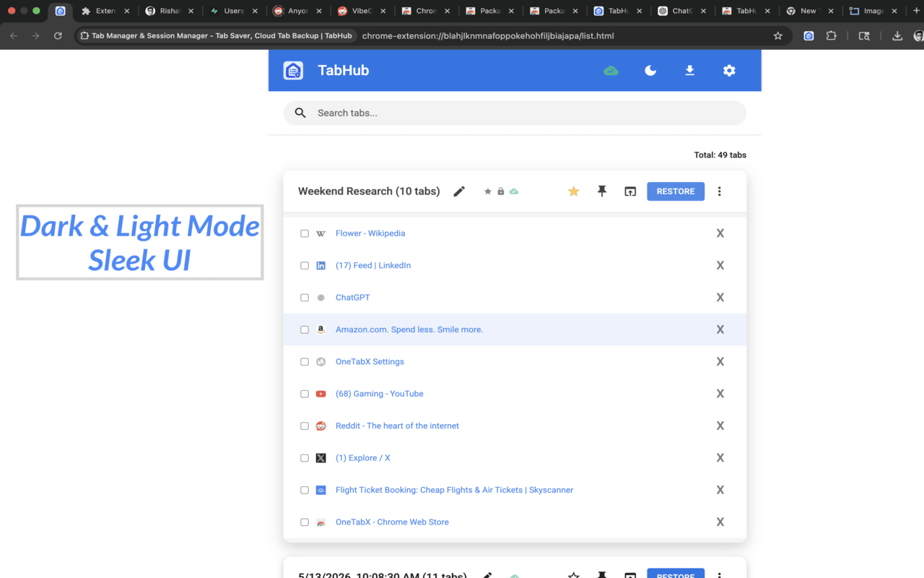Image resolution: width=924 pixels, height=578 pixels.
Task: Switch to the Exten browser tab
Action: [105, 11]
